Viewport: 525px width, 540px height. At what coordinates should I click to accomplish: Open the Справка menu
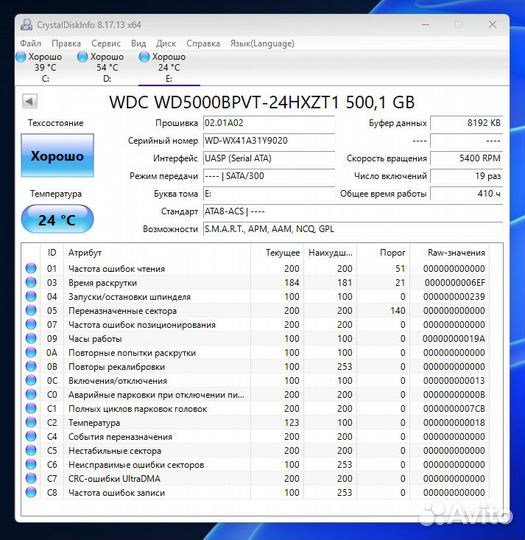tap(203, 43)
